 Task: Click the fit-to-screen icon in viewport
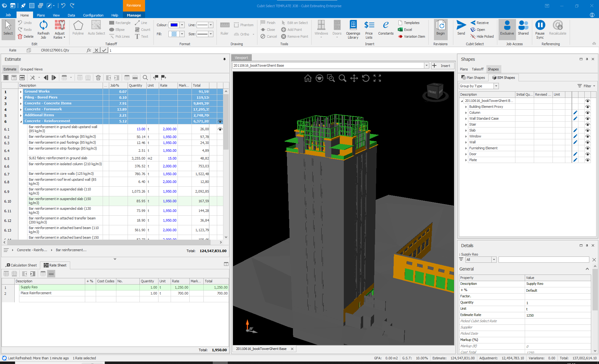pyautogui.click(x=377, y=78)
